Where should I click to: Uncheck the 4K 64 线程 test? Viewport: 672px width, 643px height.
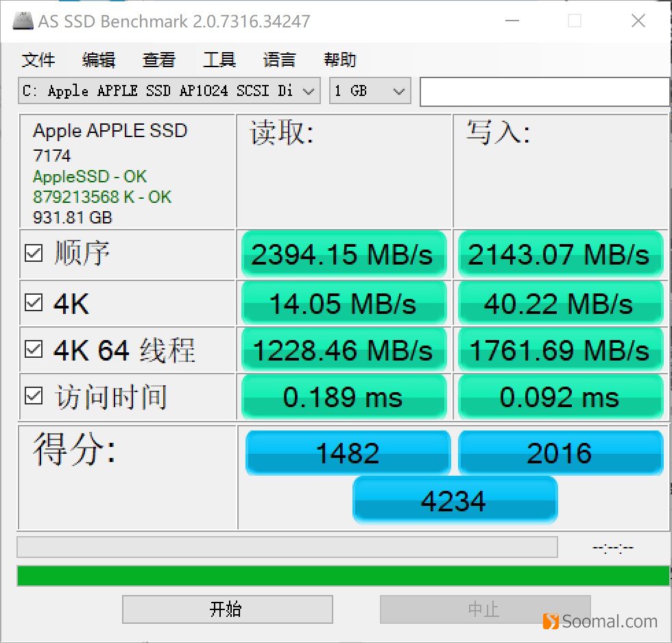click(x=33, y=350)
